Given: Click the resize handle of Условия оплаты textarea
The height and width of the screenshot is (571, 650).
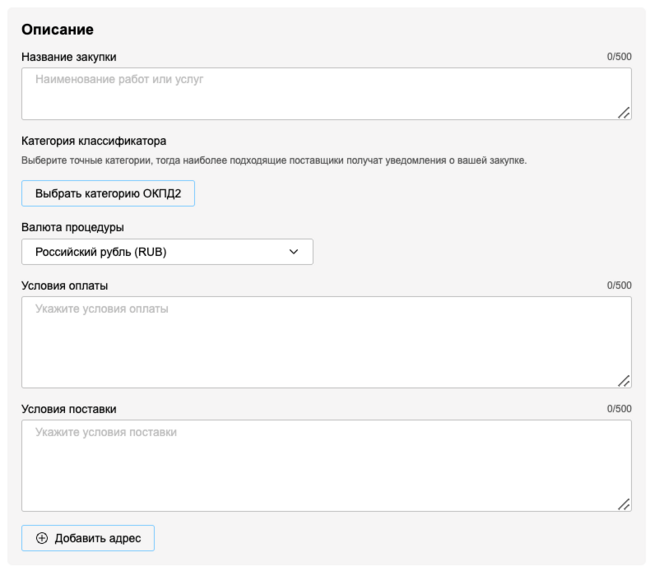Looking at the screenshot, I should [x=624, y=381].
